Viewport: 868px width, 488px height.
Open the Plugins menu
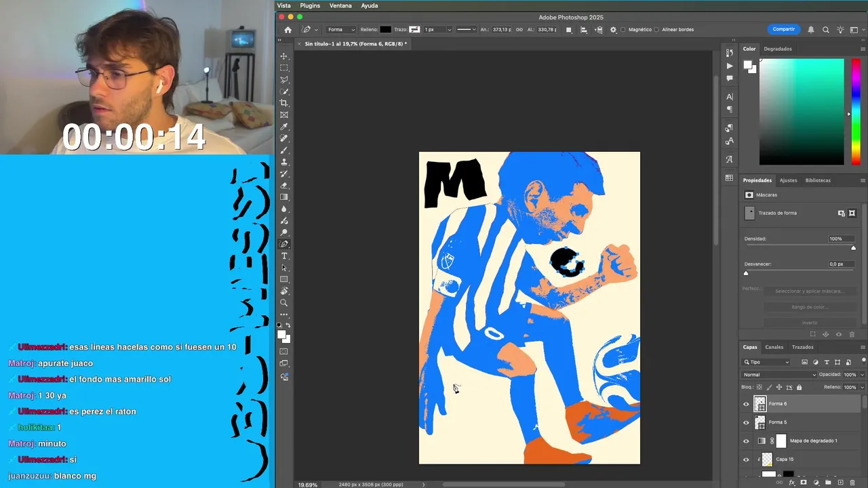pyautogui.click(x=310, y=5)
